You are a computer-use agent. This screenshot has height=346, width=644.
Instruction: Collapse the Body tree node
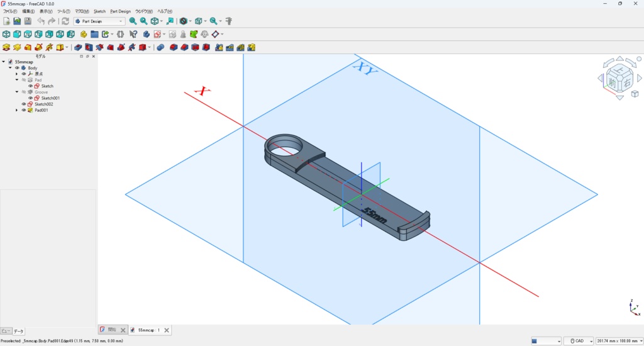click(x=10, y=68)
